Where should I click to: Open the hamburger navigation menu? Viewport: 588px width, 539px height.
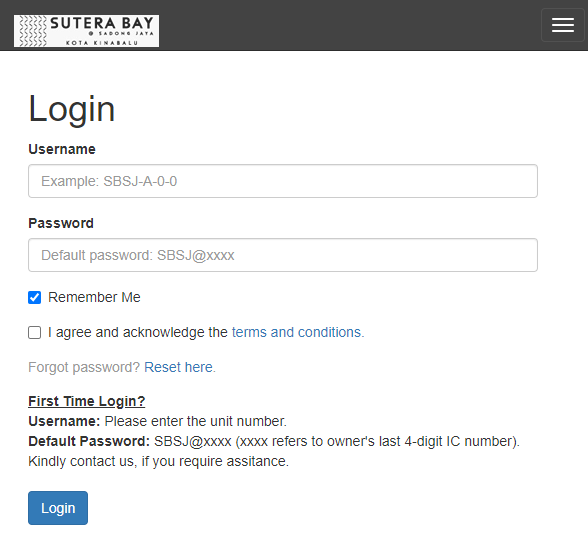click(562, 25)
